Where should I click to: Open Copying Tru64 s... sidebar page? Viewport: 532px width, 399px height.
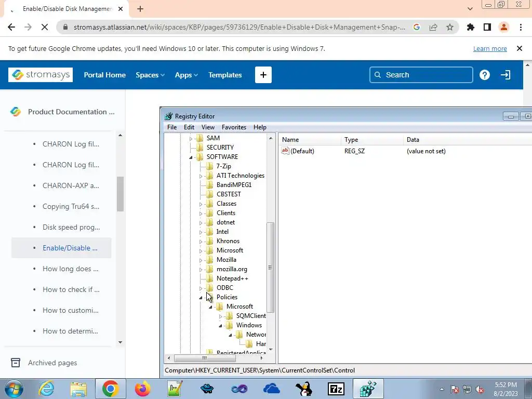pos(71,206)
